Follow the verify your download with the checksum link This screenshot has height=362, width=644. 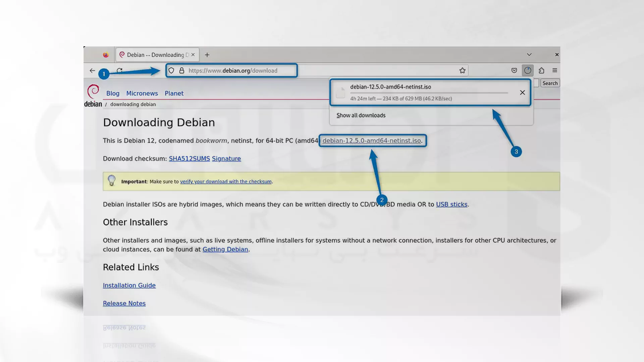point(226,182)
